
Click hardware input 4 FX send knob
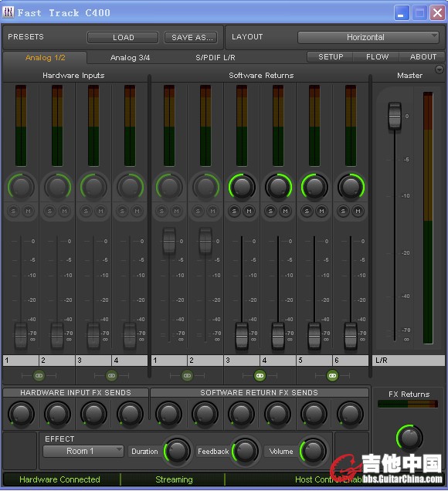click(x=130, y=414)
